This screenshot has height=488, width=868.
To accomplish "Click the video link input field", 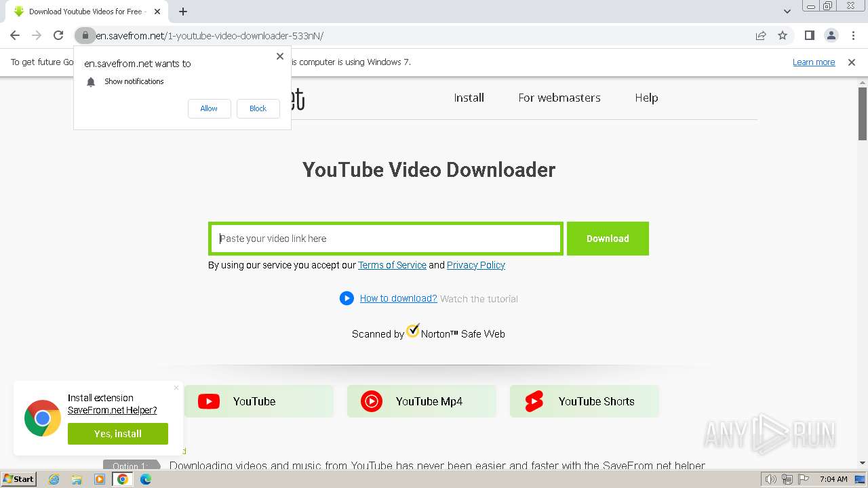I will tap(386, 239).
